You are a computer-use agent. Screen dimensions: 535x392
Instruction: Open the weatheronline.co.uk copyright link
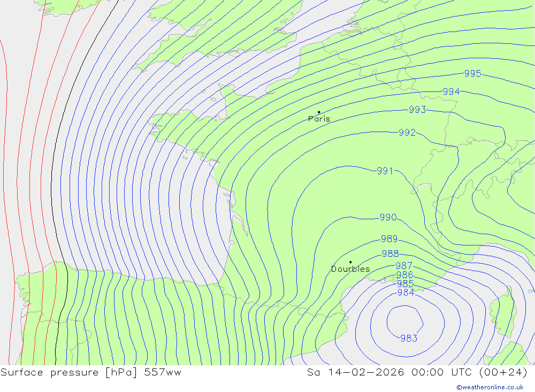490,387
